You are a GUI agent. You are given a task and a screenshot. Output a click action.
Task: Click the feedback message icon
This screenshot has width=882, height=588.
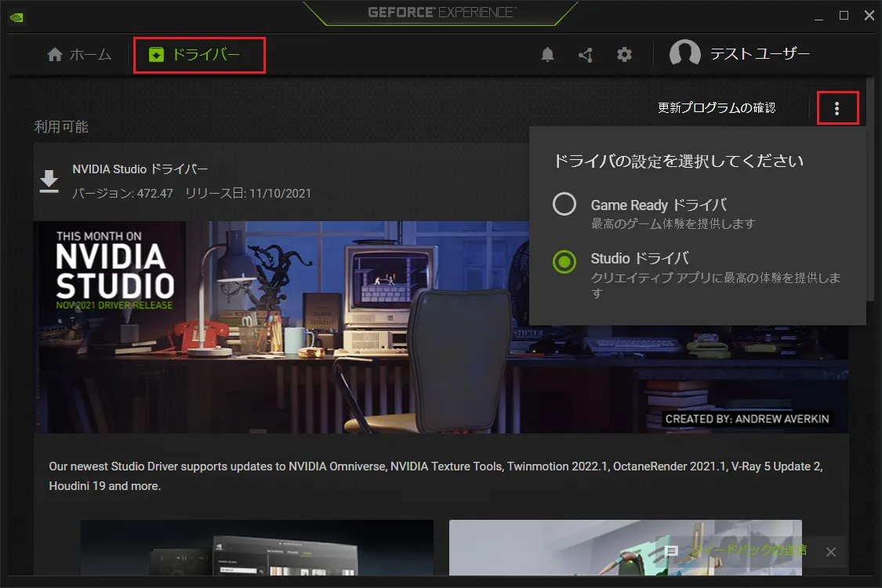pos(671,551)
